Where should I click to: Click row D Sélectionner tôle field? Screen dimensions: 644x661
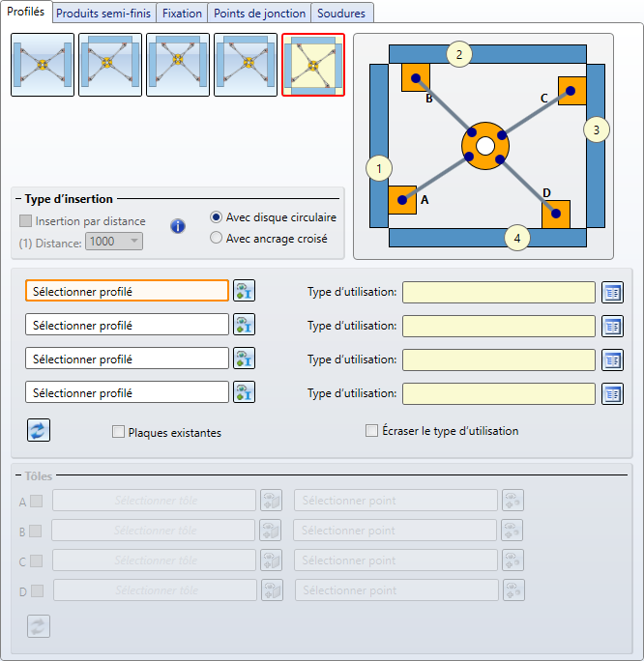pyautogui.click(x=155, y=589)
